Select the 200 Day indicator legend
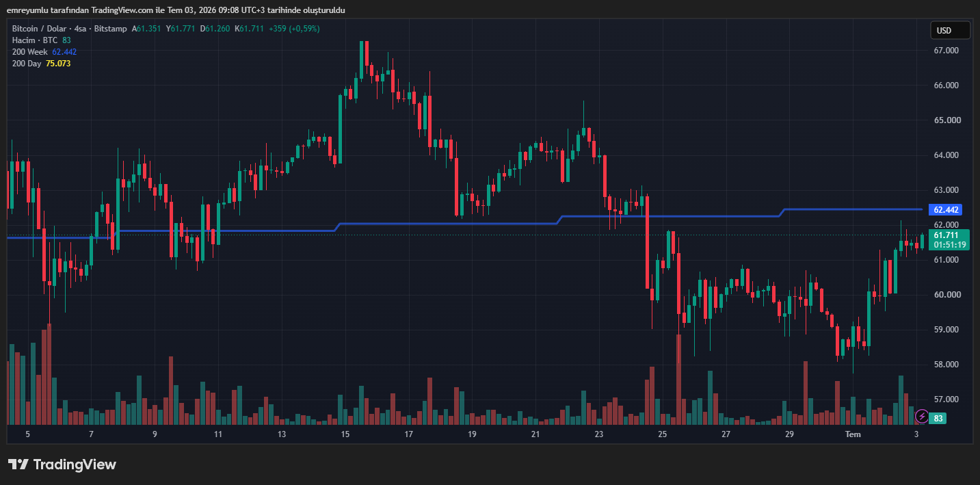 (27, 64)
